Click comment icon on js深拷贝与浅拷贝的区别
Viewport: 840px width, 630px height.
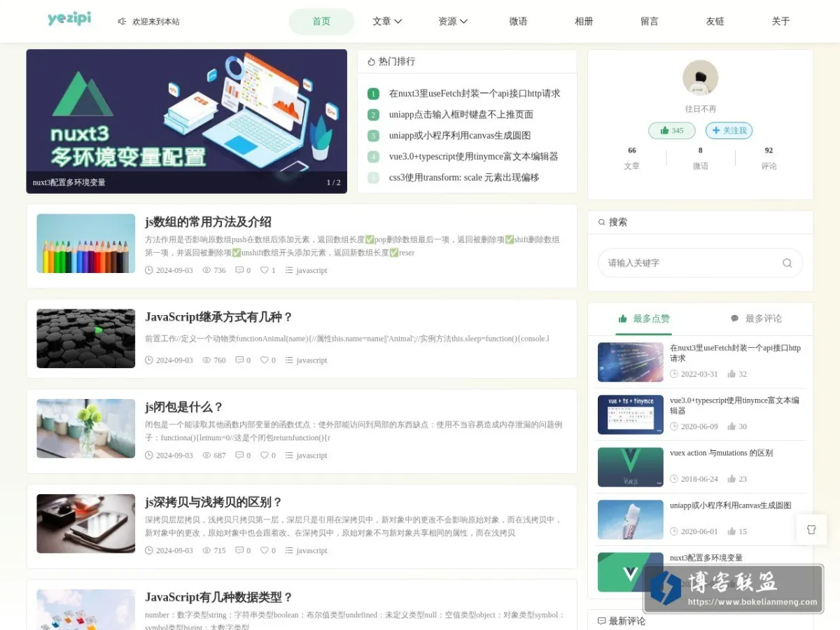(239, 551)
